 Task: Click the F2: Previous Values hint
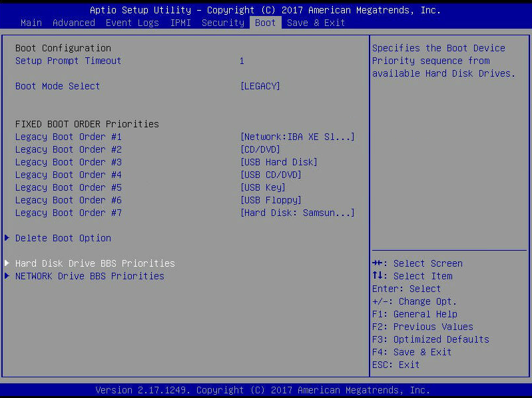click(x=422, y=327)
